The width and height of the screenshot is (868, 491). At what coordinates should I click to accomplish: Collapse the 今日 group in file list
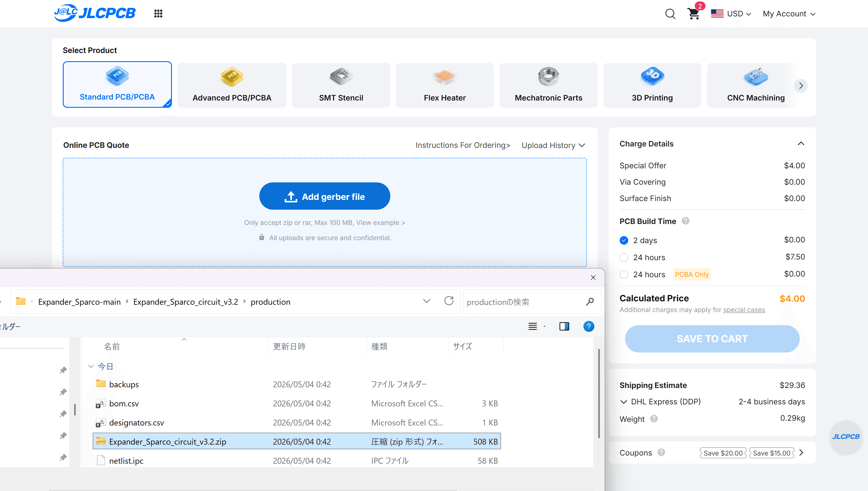tap(91, 366)
